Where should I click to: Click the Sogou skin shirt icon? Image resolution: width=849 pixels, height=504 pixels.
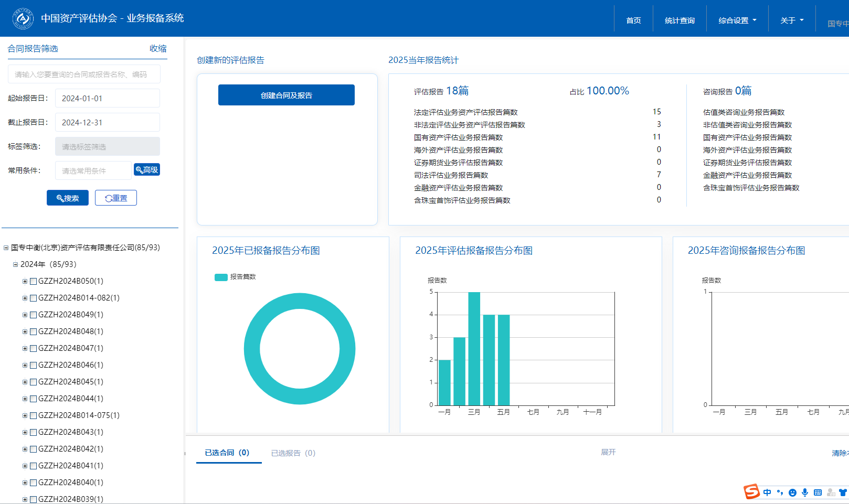(x=843, y=492)
